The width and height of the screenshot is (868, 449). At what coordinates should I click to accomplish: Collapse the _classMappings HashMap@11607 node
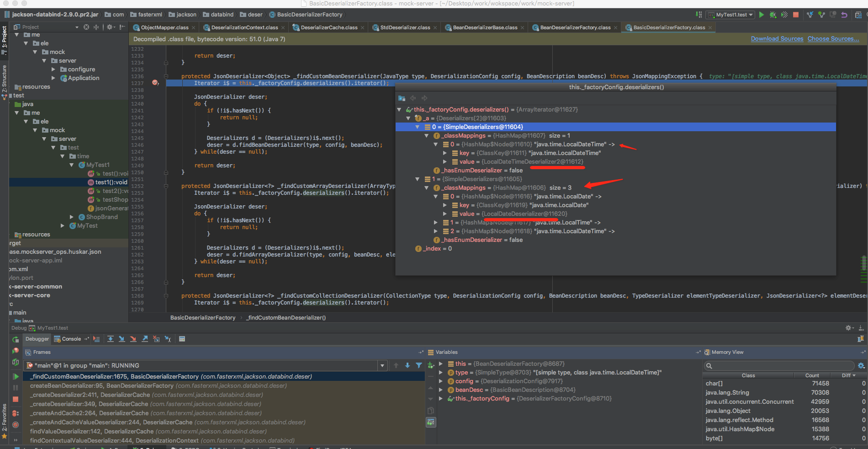tap(427, 135)
